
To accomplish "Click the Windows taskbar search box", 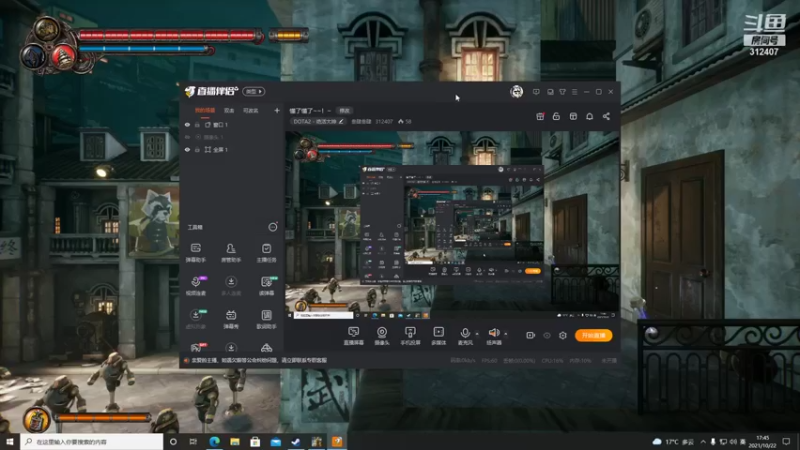I will pos(92,441).
